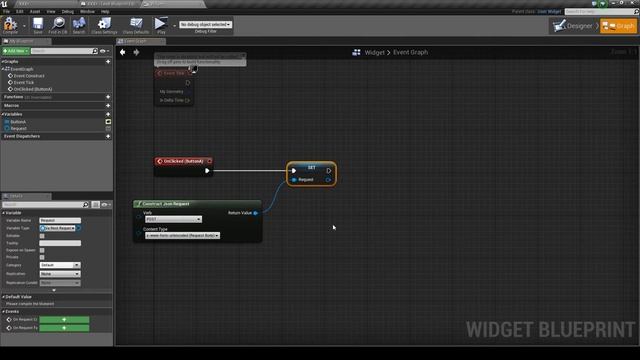Toggle ButtonA variable visibility eye

(108, 122)
